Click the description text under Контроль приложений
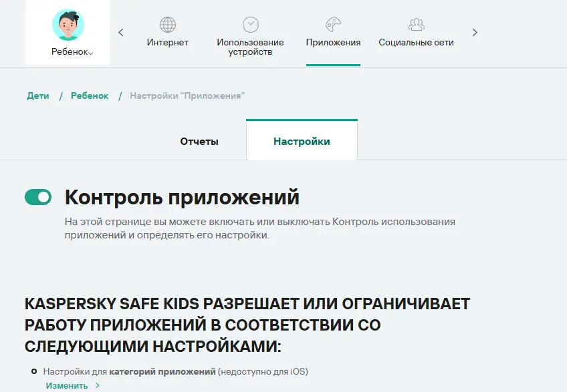 [260, 228]
